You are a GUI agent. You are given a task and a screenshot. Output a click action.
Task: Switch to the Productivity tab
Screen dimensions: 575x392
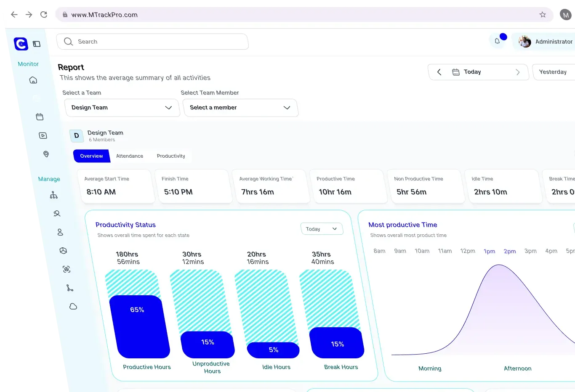171,156
